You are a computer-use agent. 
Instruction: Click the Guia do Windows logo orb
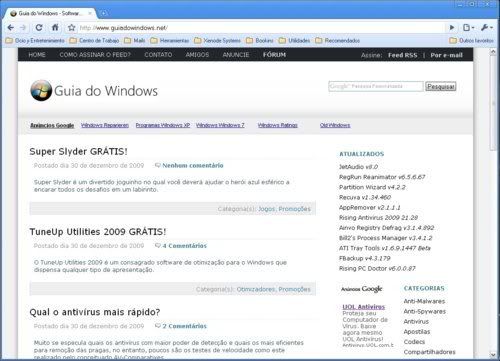pos(41,90)
